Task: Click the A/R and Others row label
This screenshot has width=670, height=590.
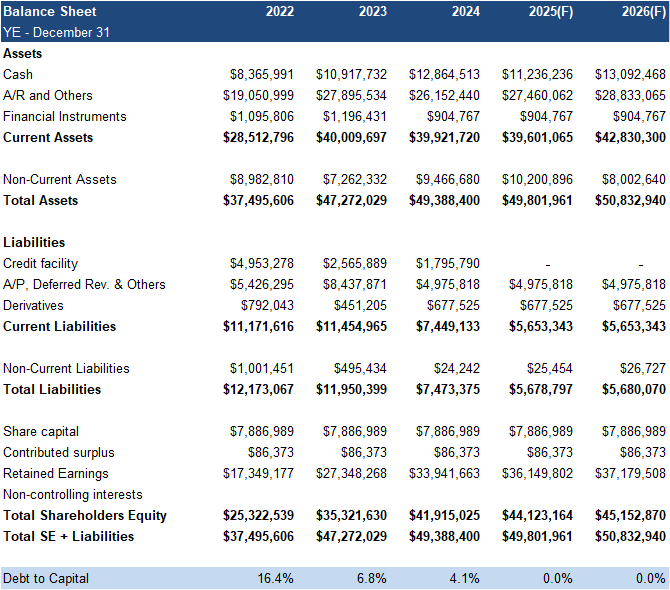Action: pos(48,95)
